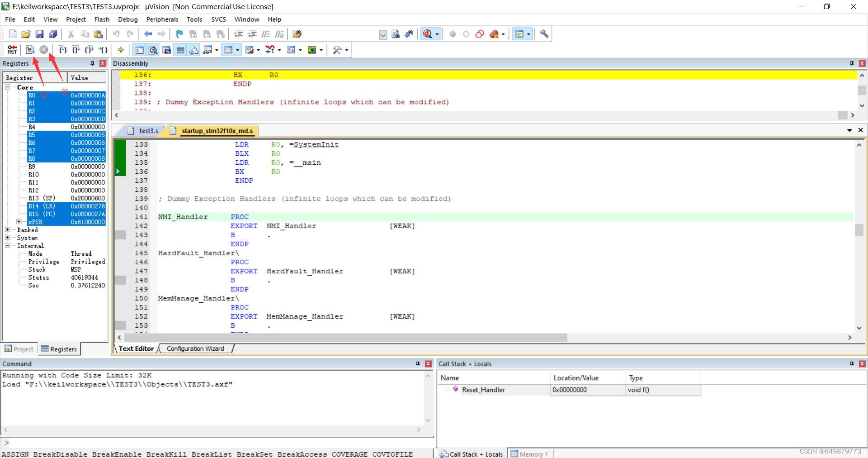Viewport: 868px width, 458px height.
Task: Click the Command window input line
Action: coord(217,443)
